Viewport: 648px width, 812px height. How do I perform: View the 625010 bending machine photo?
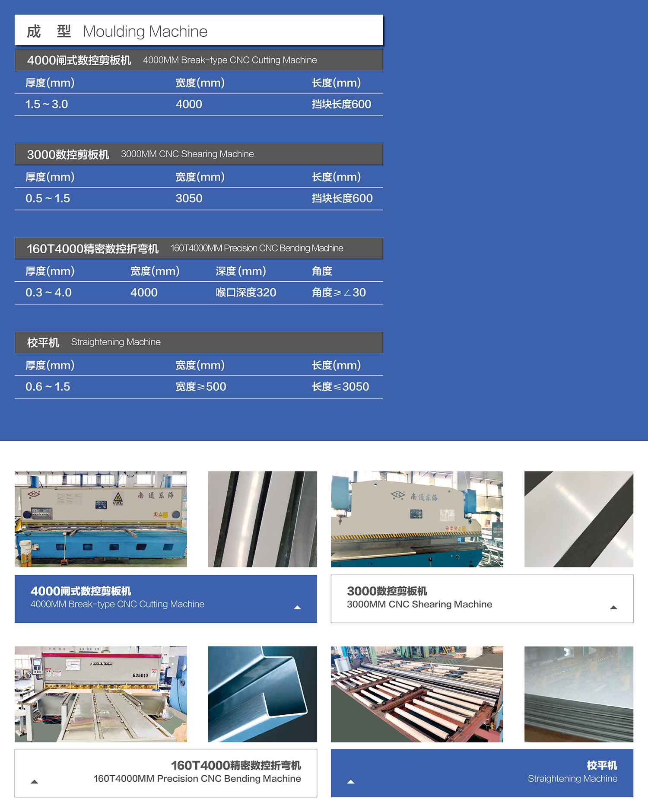coord(101,694)
